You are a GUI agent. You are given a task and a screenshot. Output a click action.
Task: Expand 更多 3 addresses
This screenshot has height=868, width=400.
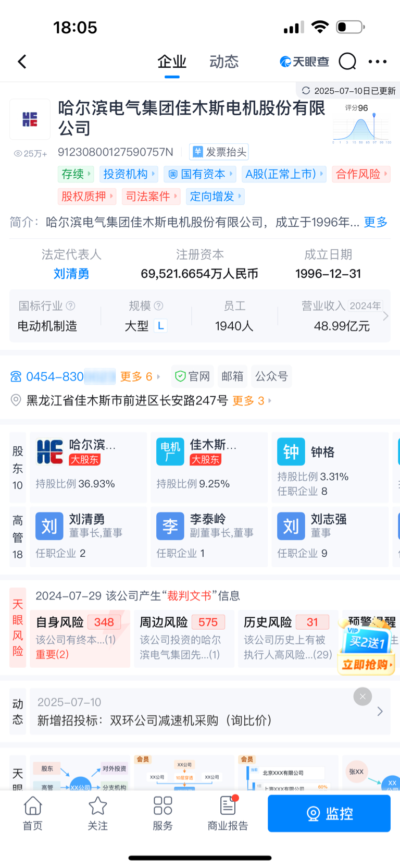pos(252,400)
